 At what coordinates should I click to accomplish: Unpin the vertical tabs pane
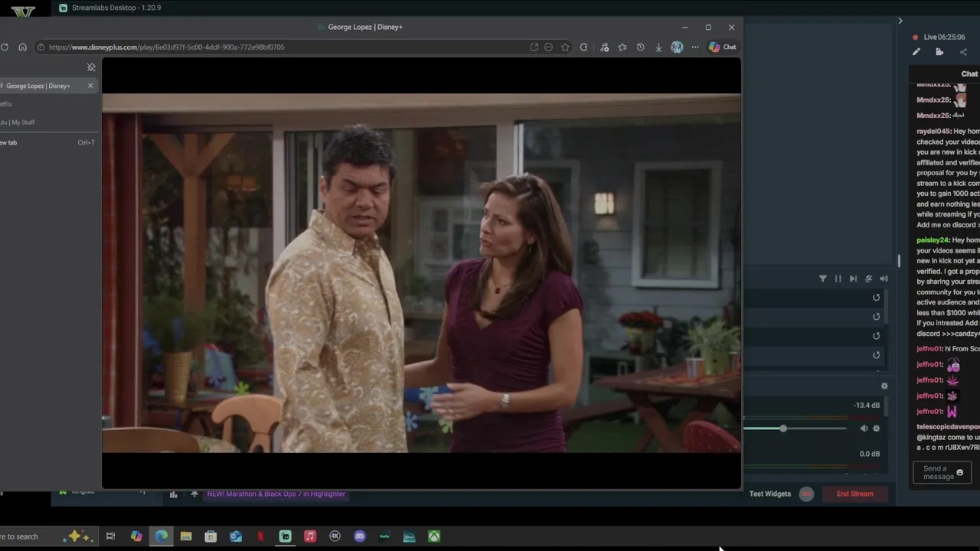[x=91, y=67]
